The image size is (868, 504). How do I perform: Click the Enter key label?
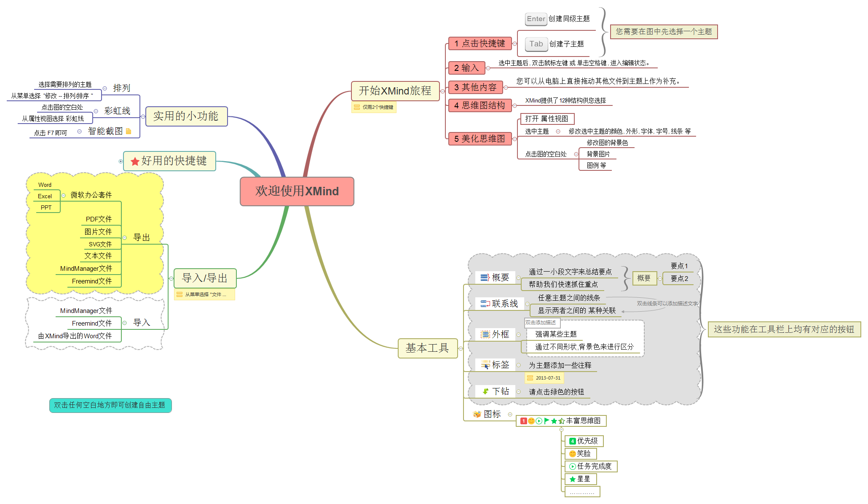pyautogui.click(x=536, y=19)
